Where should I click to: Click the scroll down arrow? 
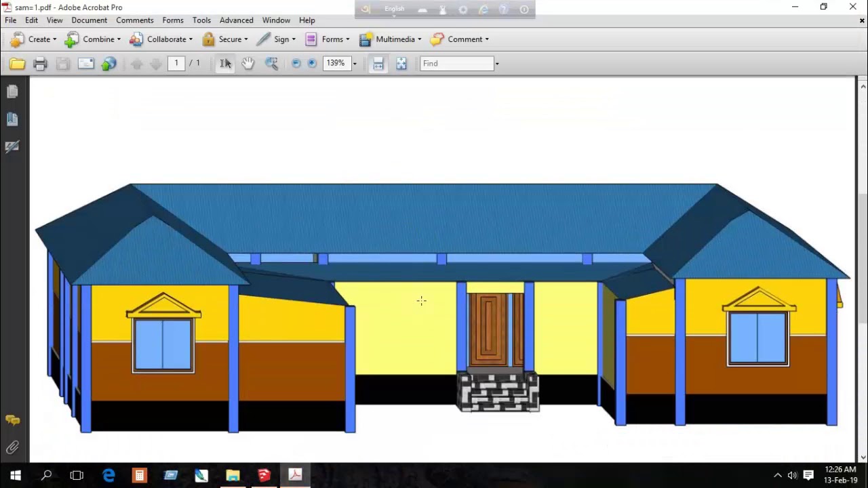[863, 457]
